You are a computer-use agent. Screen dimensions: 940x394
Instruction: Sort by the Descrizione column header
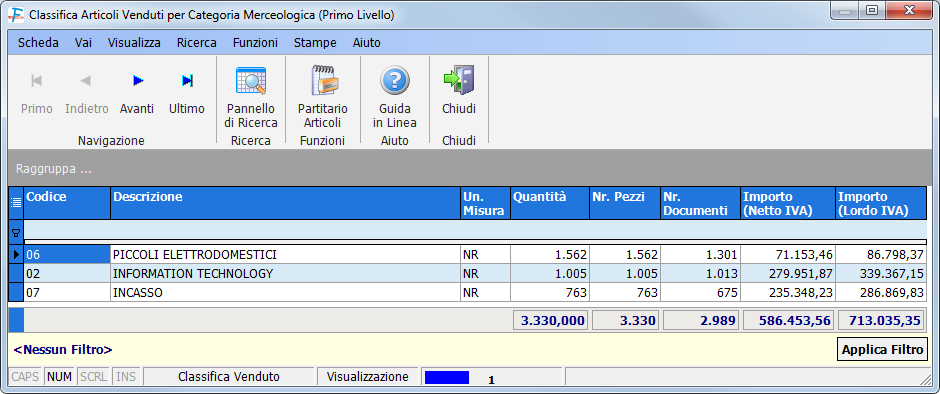pos(285,203)
